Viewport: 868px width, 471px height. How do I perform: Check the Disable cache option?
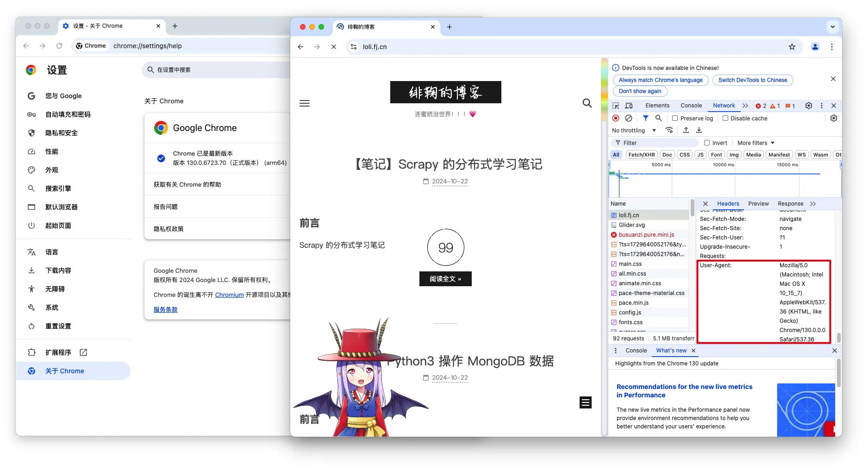pyautogui.click(x=725, y=118)
